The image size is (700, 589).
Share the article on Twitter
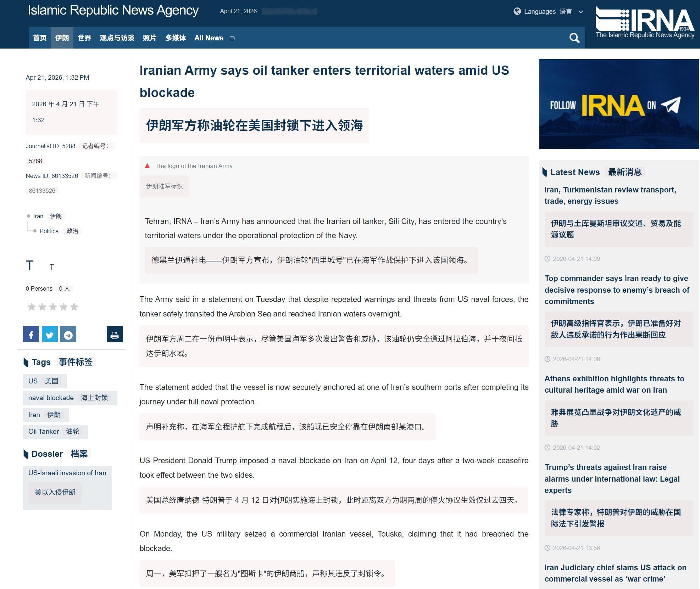(50, 333)
